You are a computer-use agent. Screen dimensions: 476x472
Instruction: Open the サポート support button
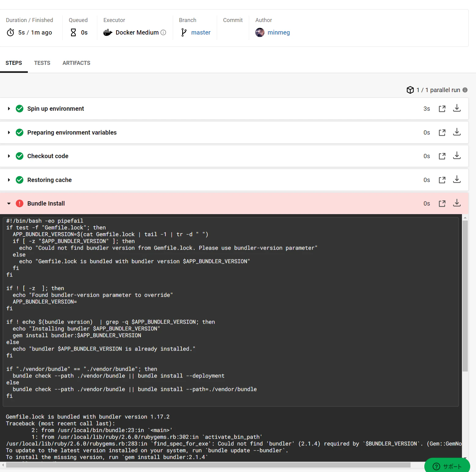tap(447, 466)
